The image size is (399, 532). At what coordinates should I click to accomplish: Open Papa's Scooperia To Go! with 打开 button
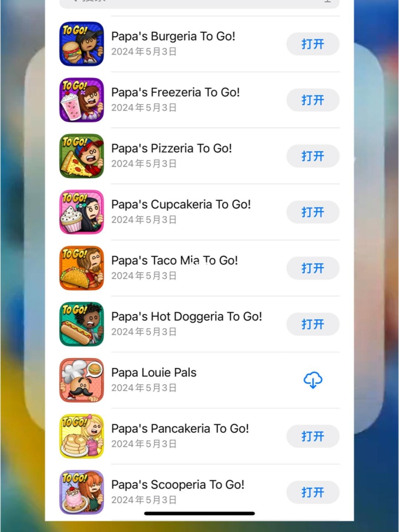[313, 492]
